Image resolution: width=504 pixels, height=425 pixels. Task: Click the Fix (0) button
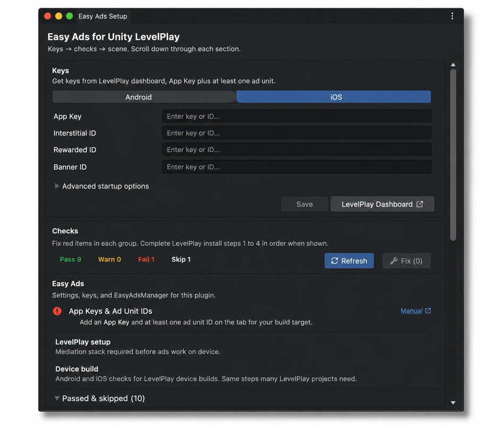(406, 261)
